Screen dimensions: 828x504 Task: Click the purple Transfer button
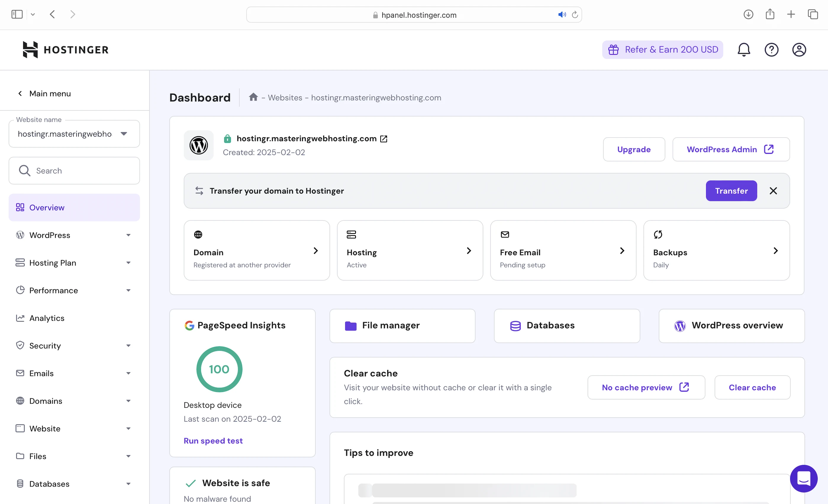[x=731, y=191]
